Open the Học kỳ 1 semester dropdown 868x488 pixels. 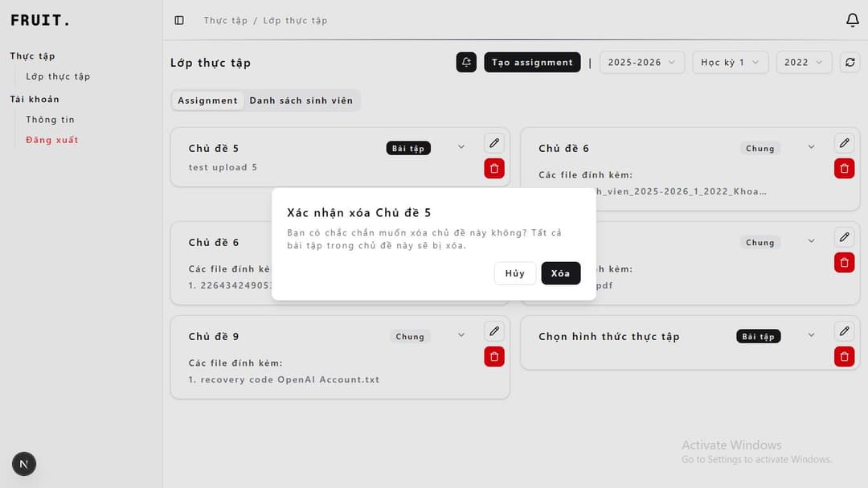(730, 62)
